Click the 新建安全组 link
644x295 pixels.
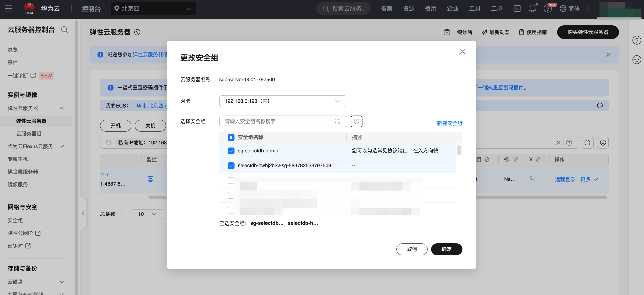click(449, 123)
